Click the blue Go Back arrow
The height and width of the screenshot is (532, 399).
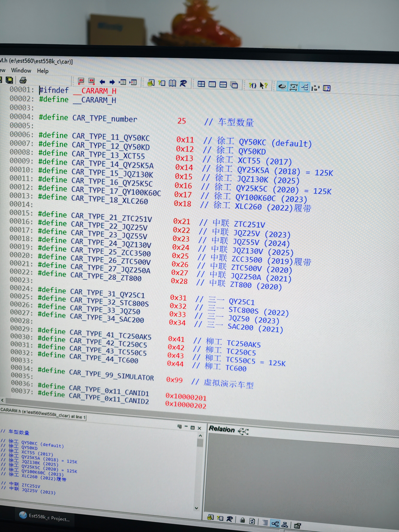[x=102, y=82]
